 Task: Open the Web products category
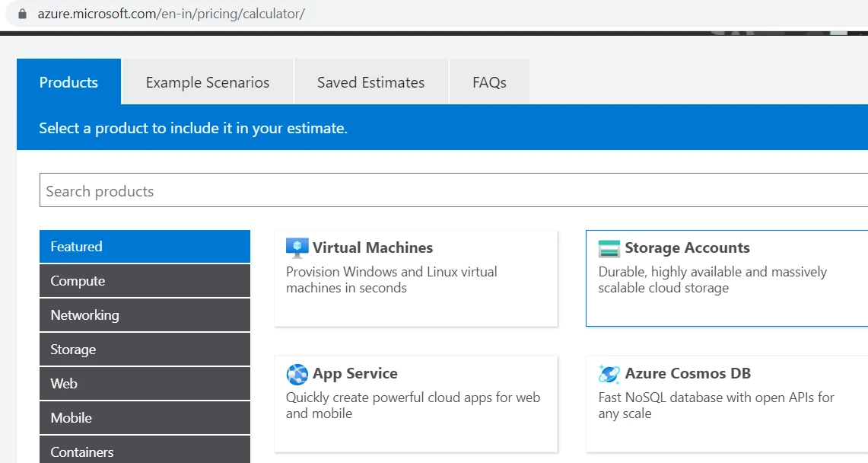(x=145, y=383)
